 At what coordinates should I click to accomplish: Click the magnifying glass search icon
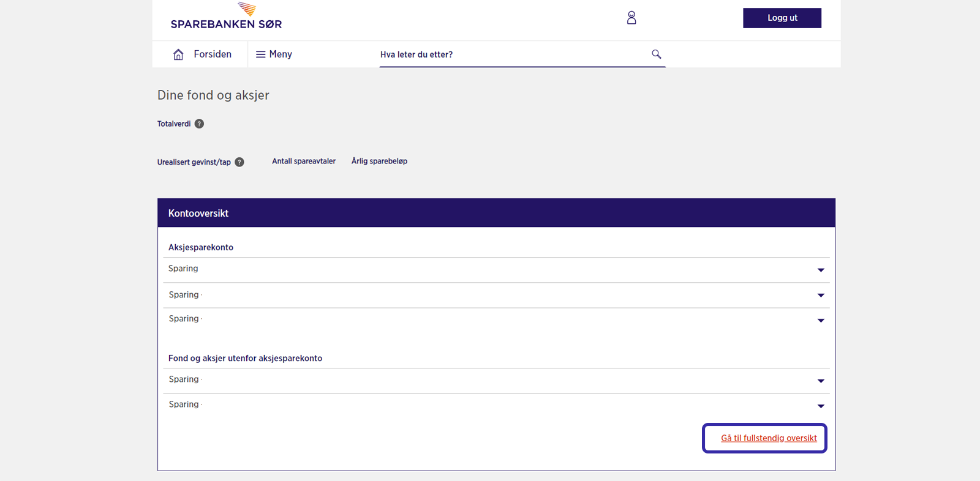pos(657,54)
